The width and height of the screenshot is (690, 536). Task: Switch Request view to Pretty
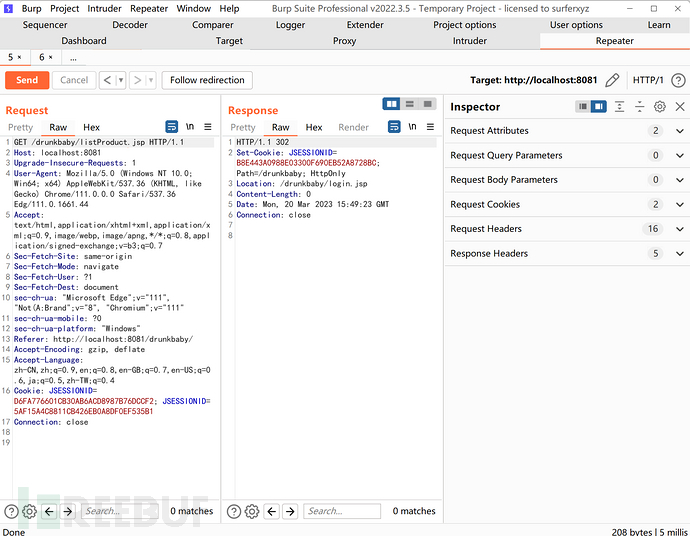[x=21, y=127]
